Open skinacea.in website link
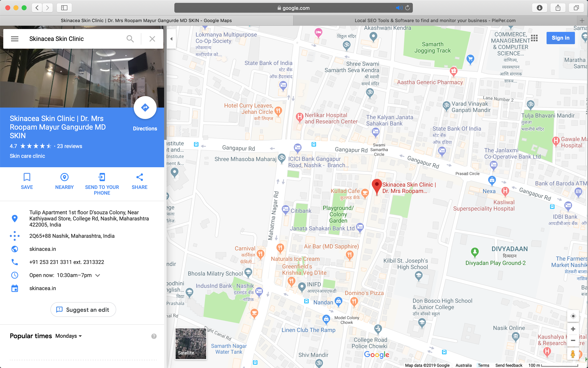 point(42,249)
